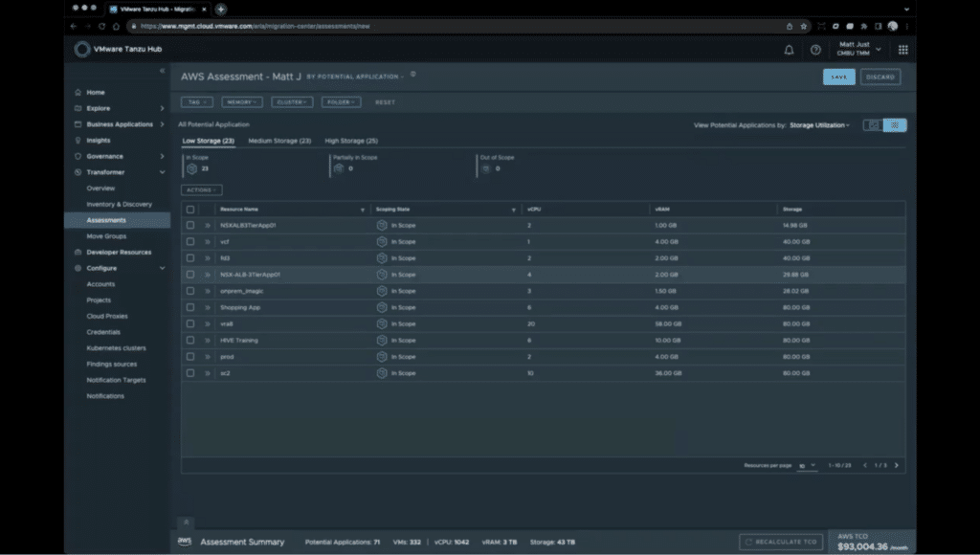Open the MEMORY filter dropdown

pos(242,101)
